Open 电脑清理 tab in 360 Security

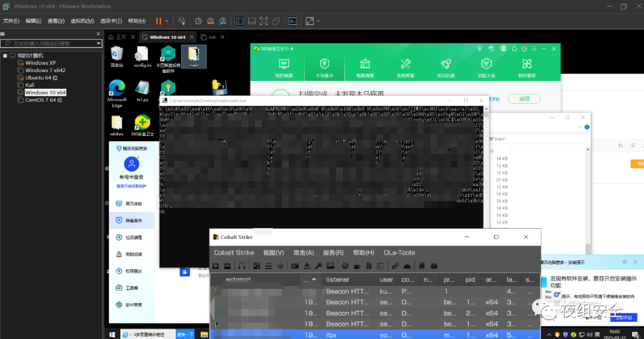tap(365, 68)
